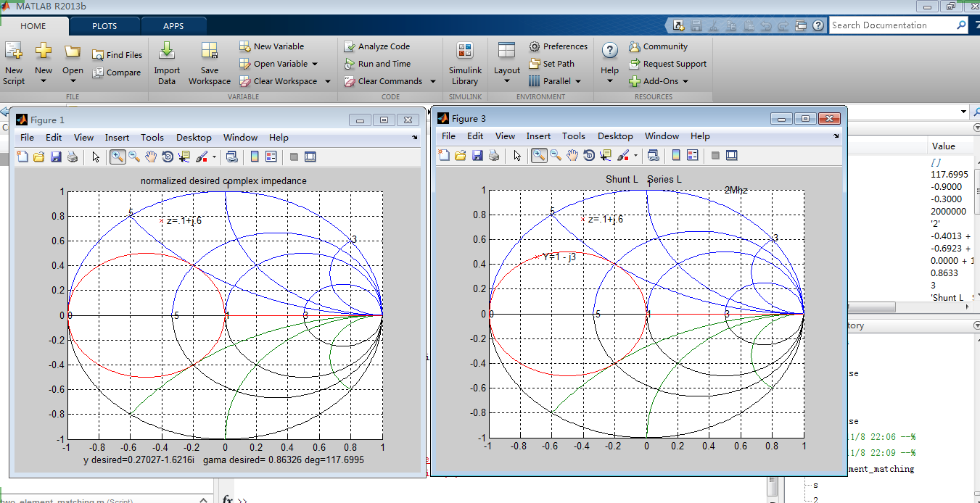Expand New dropdown in FILE group

coord(44,80)
